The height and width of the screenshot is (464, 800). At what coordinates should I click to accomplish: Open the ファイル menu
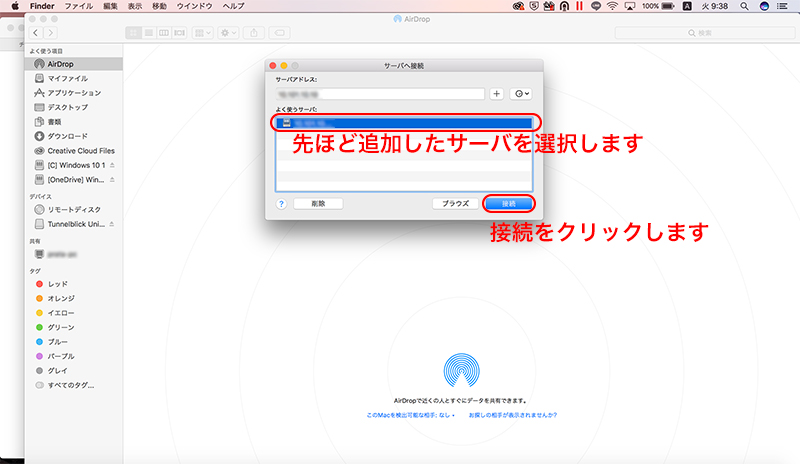coord(79,6)
